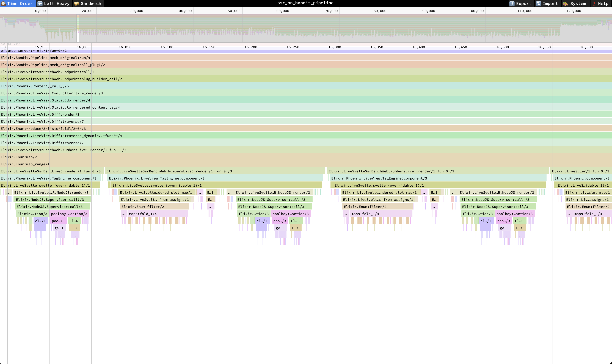
Task: Open the Sandwich view tab
Action: [x=88, y=3]
